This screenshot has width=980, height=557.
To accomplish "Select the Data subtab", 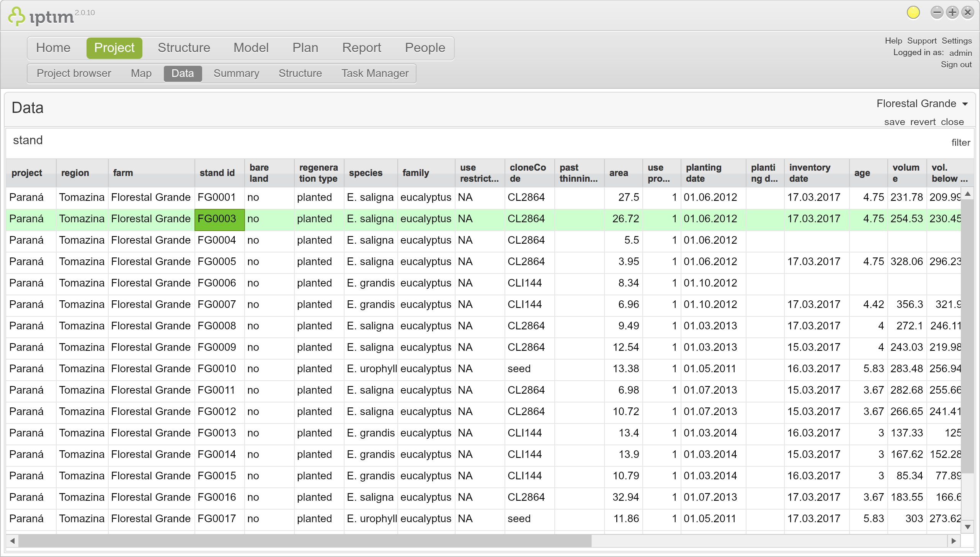I will (x=183, y=73).
